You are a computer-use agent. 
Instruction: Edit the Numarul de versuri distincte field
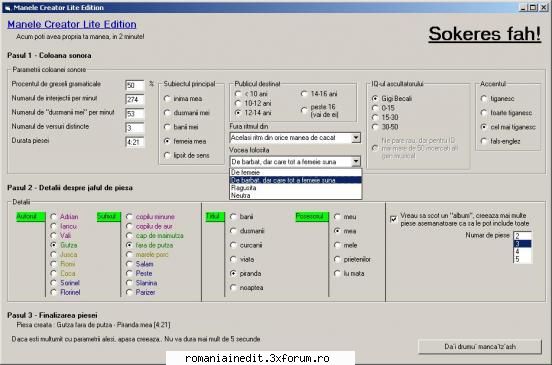(x=135, y=128)
